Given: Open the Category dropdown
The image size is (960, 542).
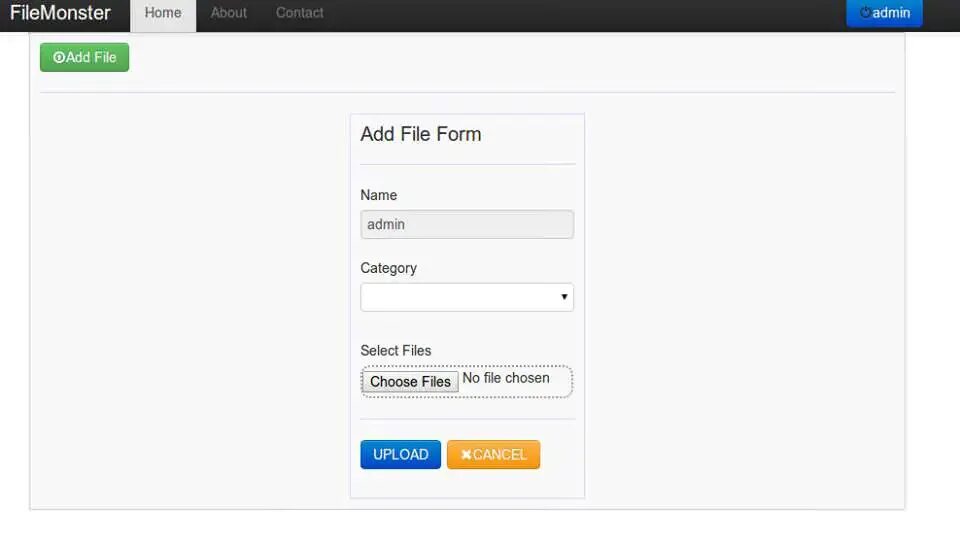Looking at the screenshot, I should [467, 297].
